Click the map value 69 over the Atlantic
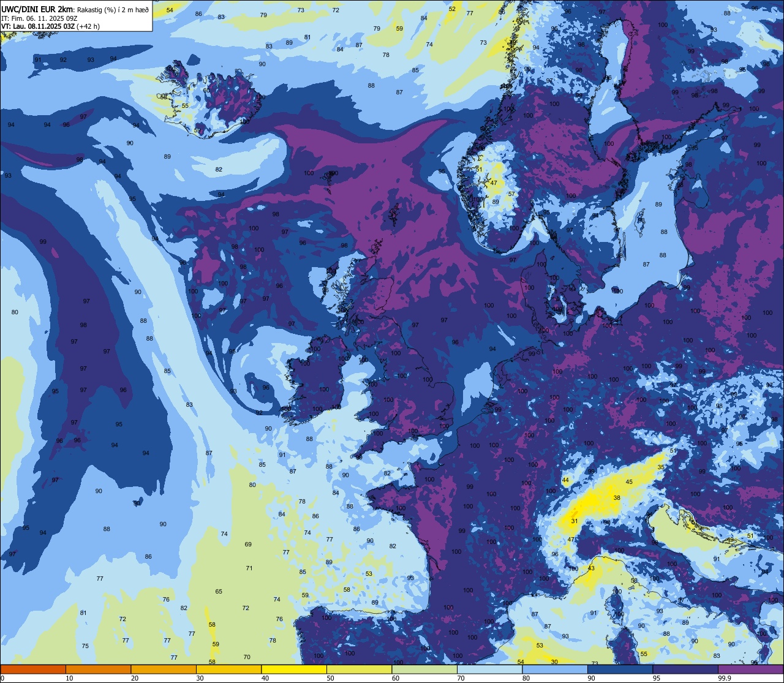The image size is (784, 683). [248, 545]
